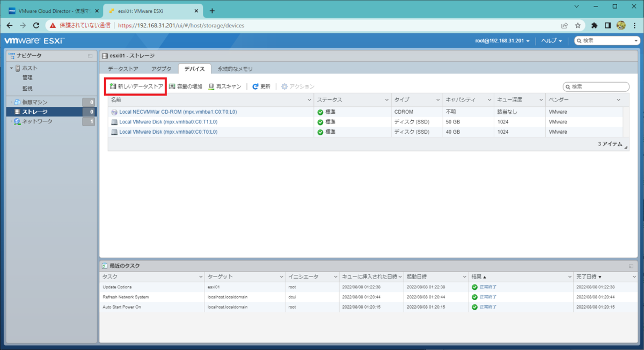Click the Networking navigator icon
Viewport: 644px width, 350px height.
pyautogui.click(x=18, y=121)
